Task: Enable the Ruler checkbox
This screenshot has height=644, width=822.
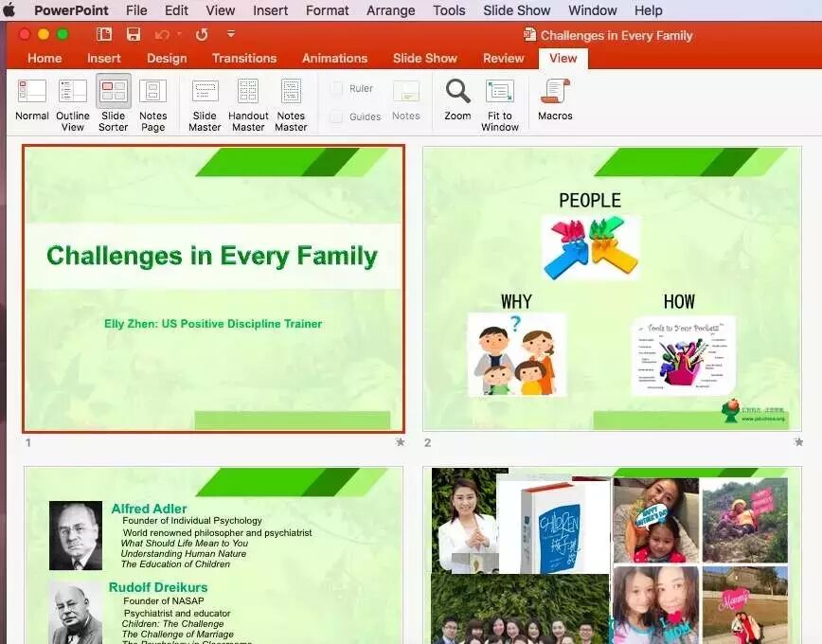Action: 337,88
